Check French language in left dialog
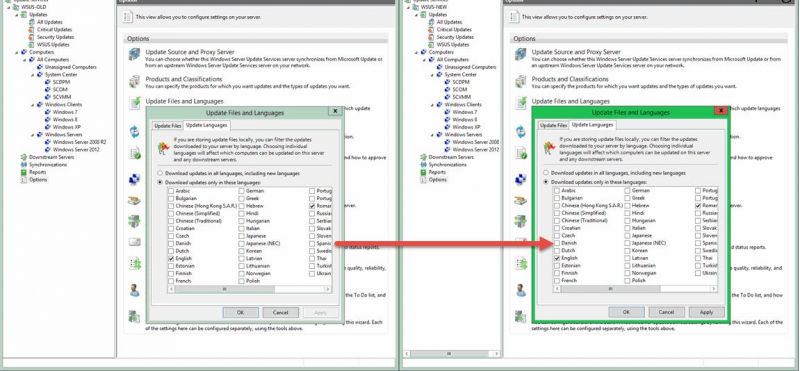Image resolution: width=800 pixels, height=371 pixels. [x=170, y=281]
